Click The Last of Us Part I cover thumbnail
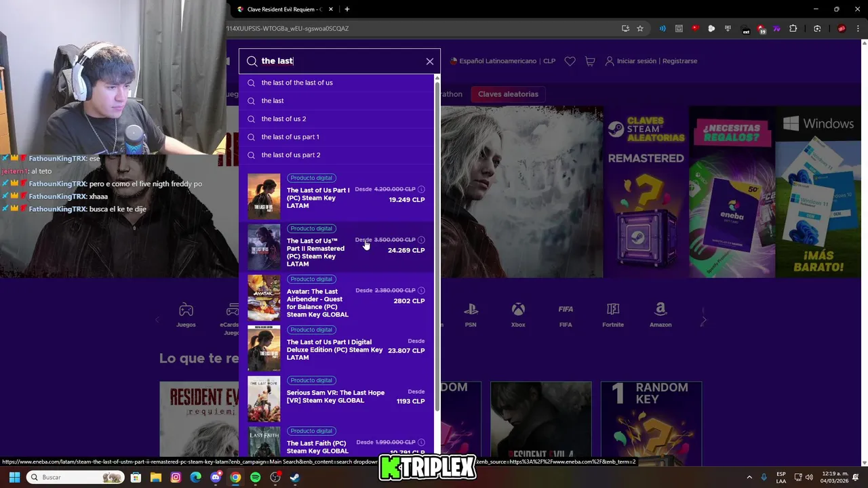The width and height of the screenshot is (868, 488). (264, 196)
